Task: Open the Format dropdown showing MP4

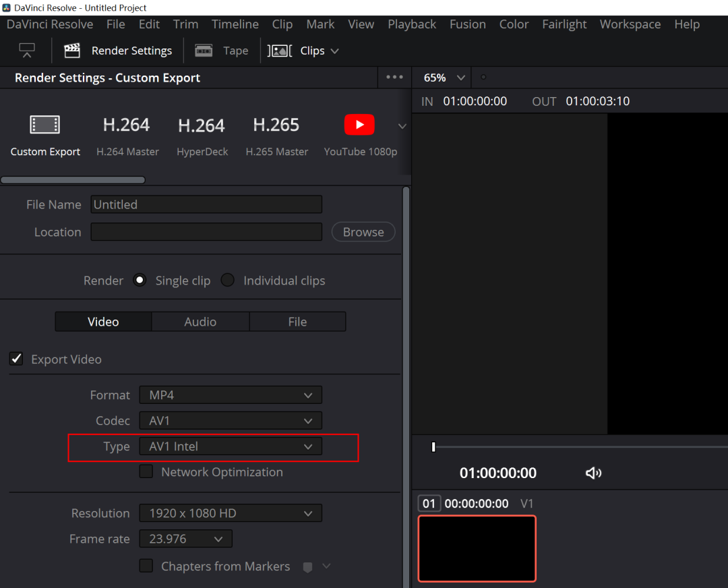Action: pos(231,394)
